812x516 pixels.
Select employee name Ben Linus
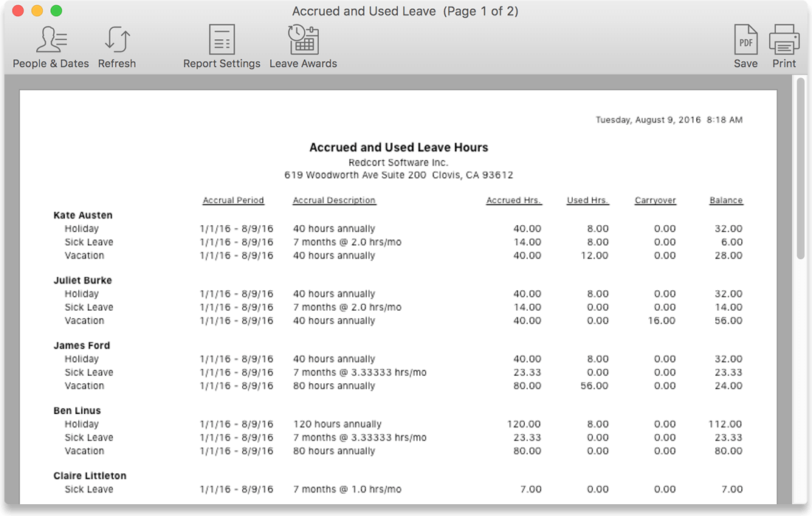pos(78,411)
